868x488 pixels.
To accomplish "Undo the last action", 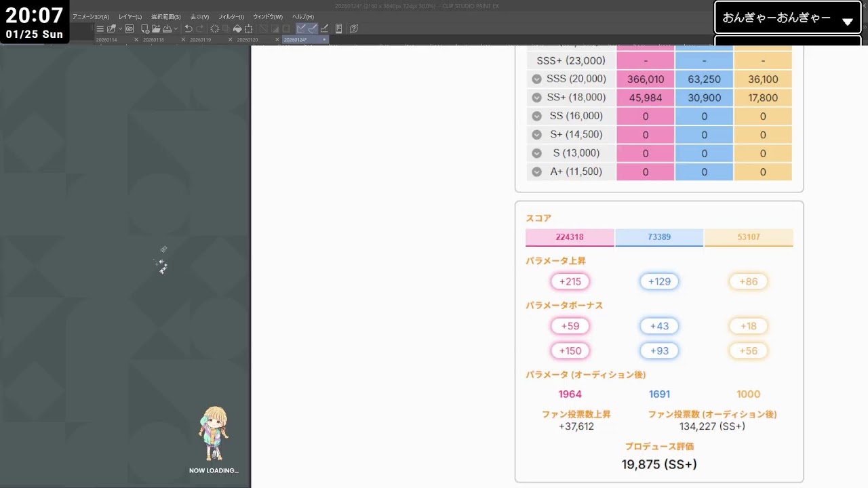I will (189, 28).
